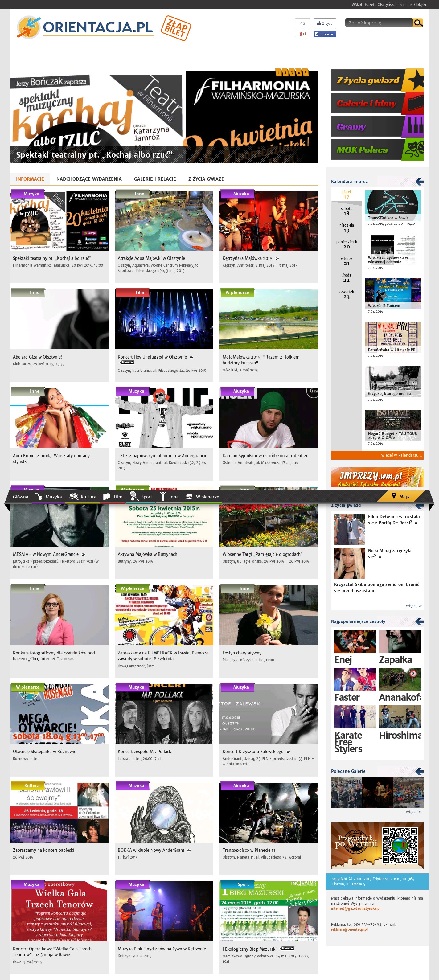Click the Google +1 button
This screenshot has height=980, width=439.
tap(302, 34)
